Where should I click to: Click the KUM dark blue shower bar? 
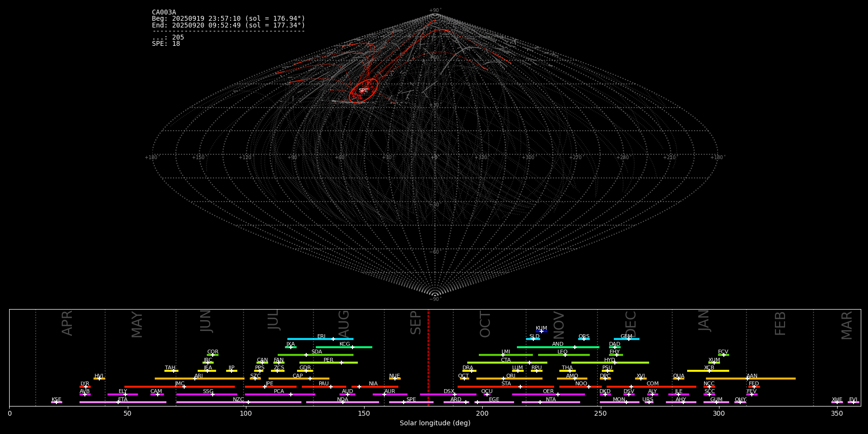coord(542,331)
